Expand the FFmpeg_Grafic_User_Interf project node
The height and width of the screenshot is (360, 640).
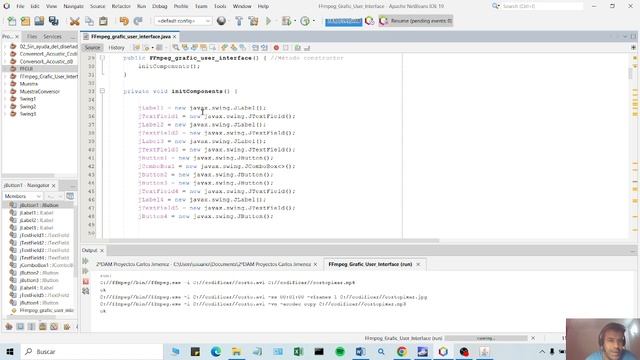5,76
